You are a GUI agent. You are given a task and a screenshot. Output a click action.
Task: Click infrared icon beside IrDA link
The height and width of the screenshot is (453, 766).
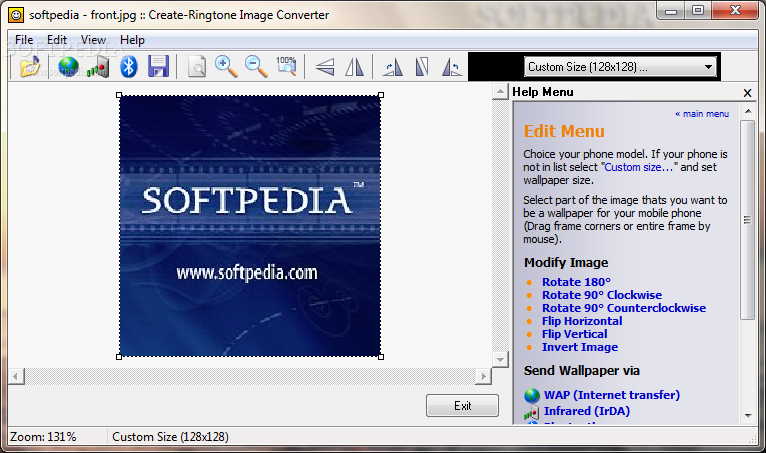tap(532, 412)
